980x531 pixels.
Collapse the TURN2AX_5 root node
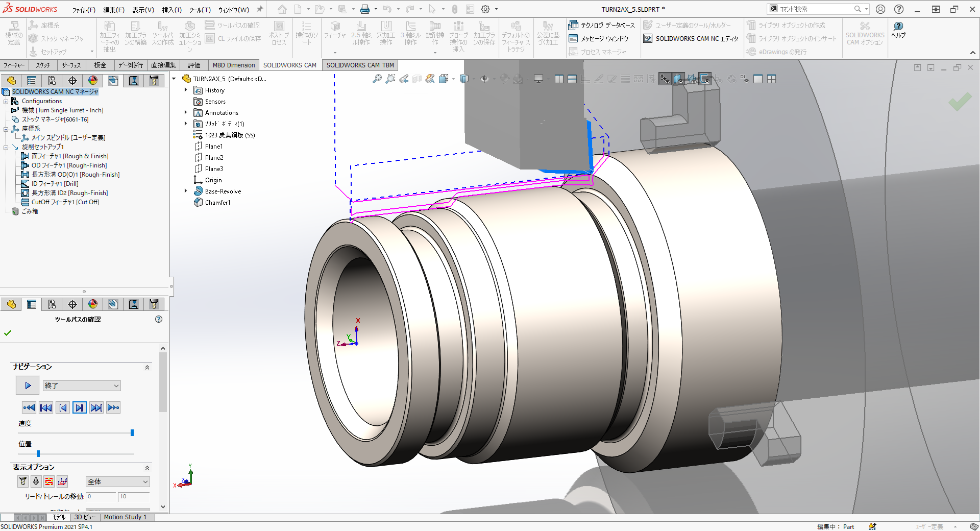tap(174, 79)
